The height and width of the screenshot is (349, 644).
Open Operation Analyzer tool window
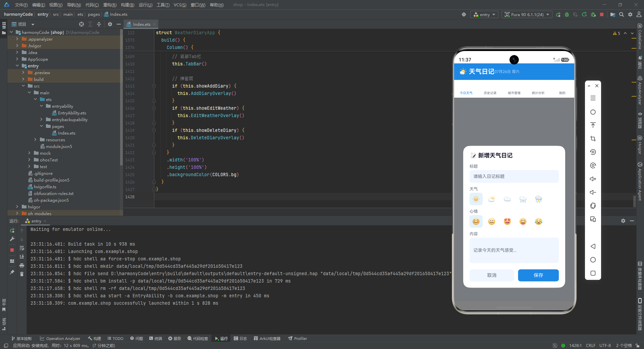(x=60, y=339)
